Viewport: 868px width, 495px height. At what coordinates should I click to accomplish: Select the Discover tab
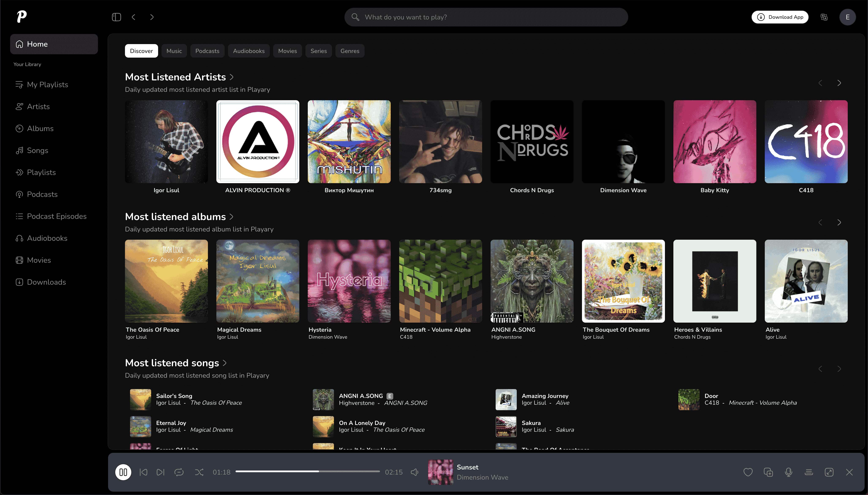(x=141, y=51)
